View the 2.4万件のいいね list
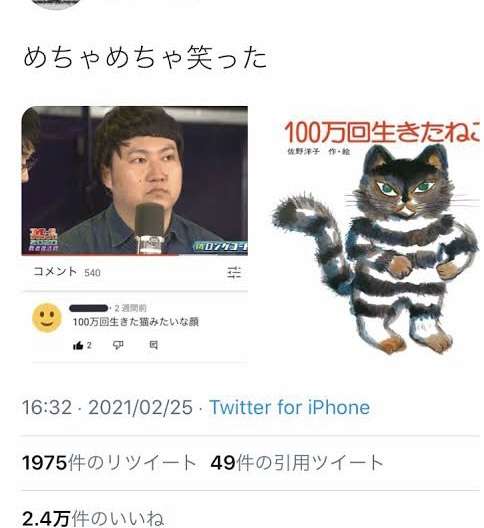The height and width of the screenshot is (528, 484). pos(93,519)
